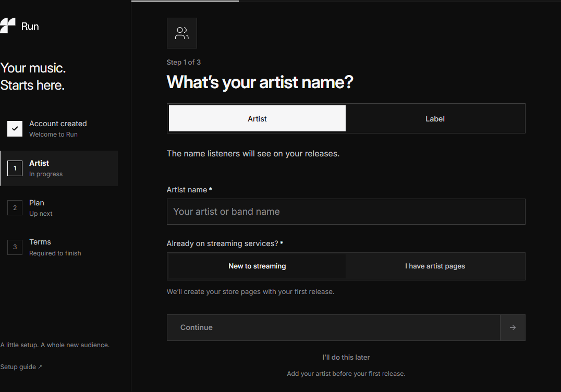Click the 'Step 1 of 3' text
Image resolution: width=561 pixels, height=392 pixels.
click(184, 62)
